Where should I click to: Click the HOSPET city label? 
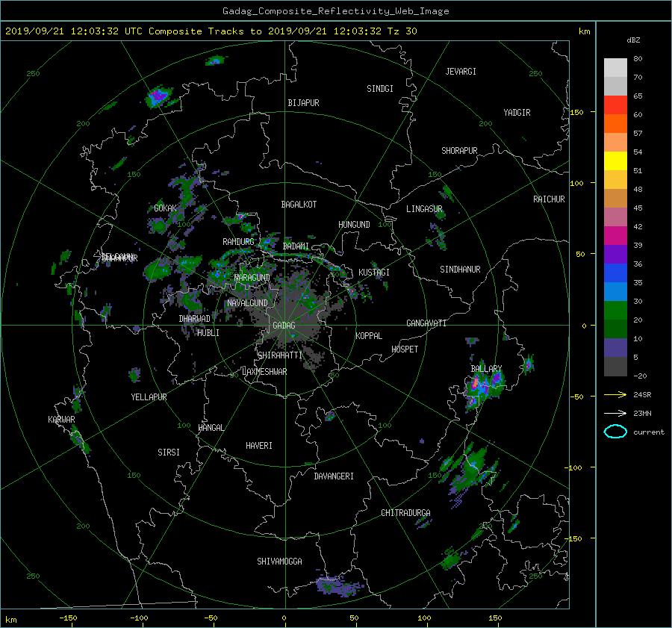click(405, 349)
